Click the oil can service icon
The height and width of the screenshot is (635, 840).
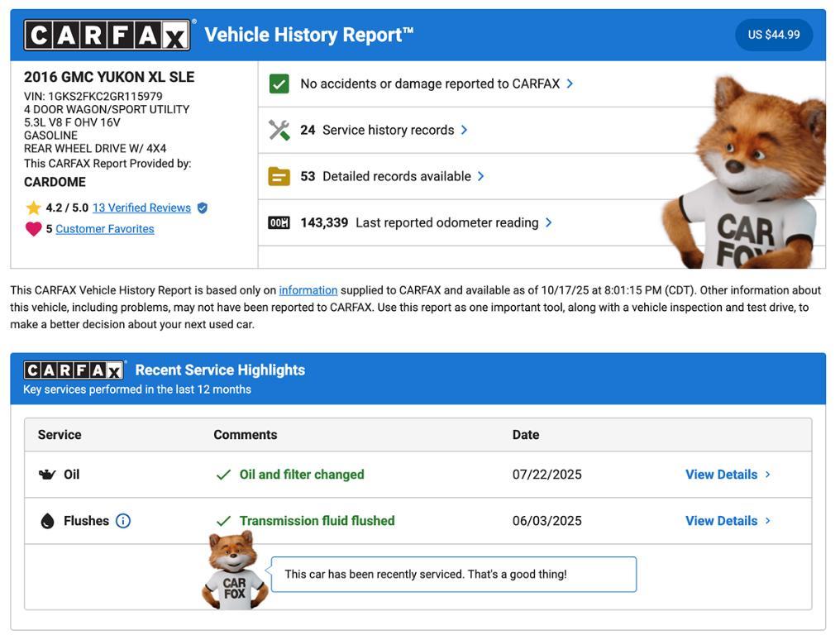pos(47,475)
